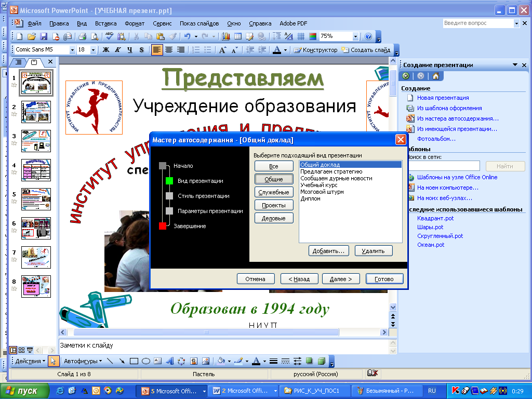Toggle text Shadow S button

point(141,50)
